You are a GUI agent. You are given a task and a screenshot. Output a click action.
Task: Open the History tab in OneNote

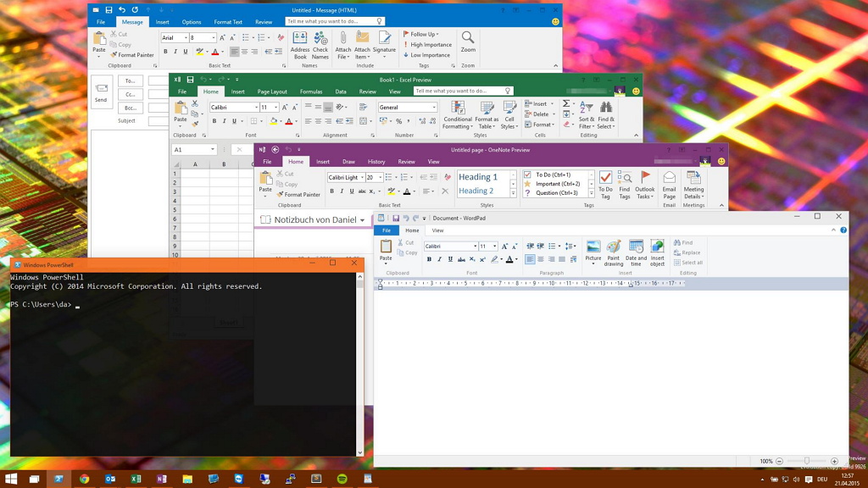(x=376, y=162)
